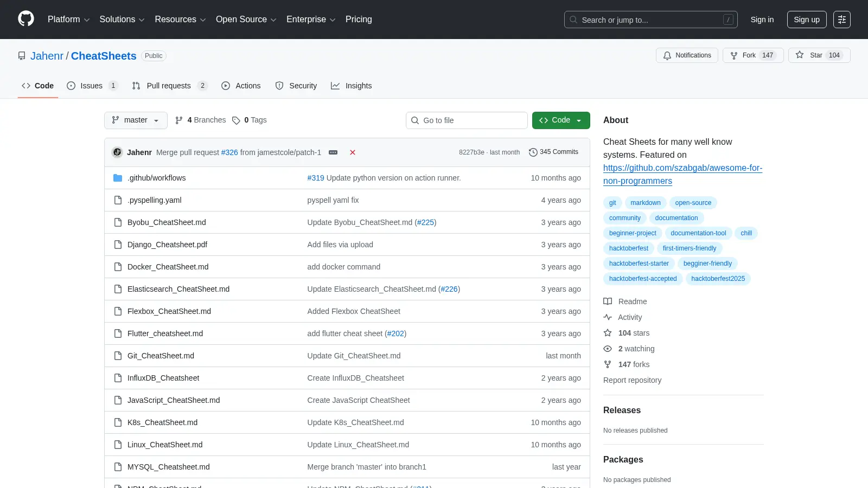Click file icon for K8s_CheatSheet.md
The width and height of the screenshot is (868, 488).
pyautogui.click(x=118, y=422)
